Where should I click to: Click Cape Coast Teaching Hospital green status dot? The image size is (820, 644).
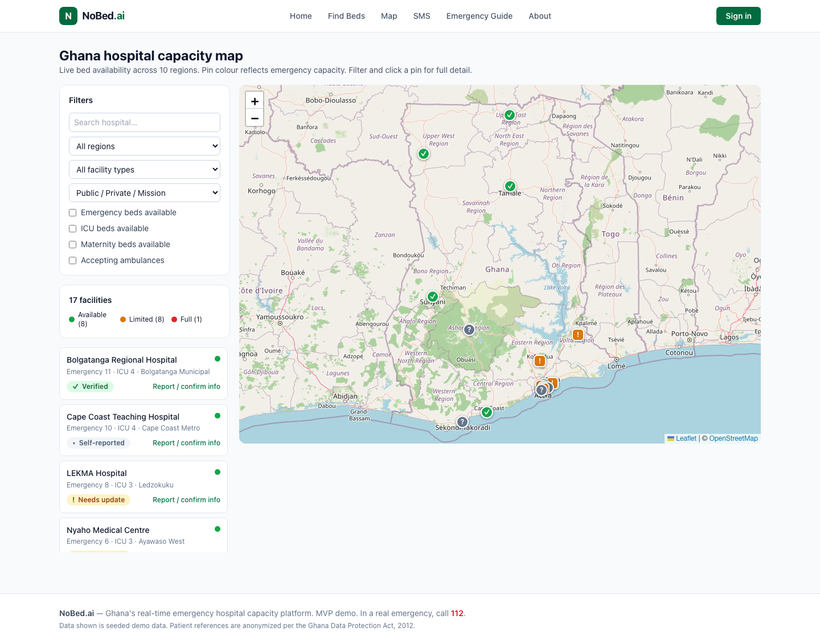coord(218,416)
